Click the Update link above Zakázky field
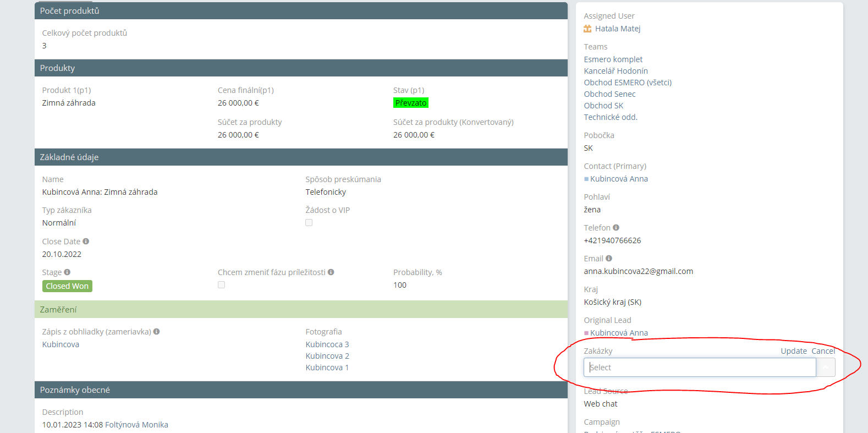Screen dimensions: 868x433 (x=794, y=351)
